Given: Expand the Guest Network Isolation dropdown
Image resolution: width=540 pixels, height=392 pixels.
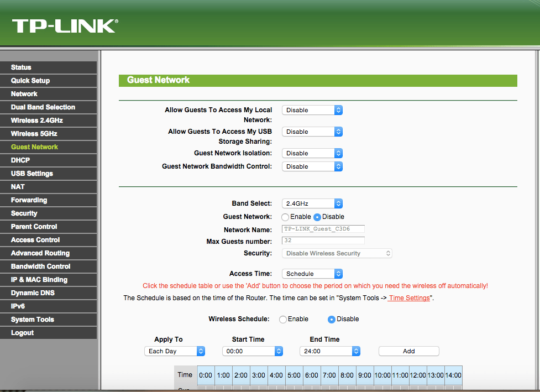Looking at the screenshot, I should click(x=312, y=153).
